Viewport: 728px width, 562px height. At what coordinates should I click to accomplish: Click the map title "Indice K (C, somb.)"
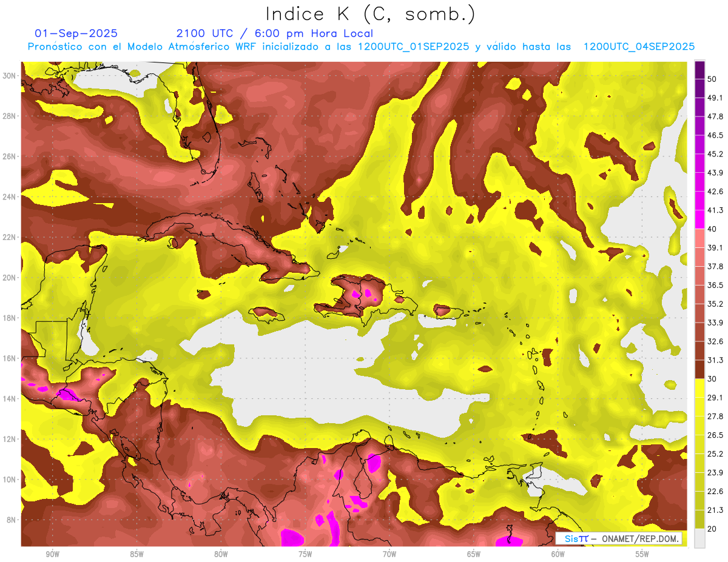tap(370, 14)
